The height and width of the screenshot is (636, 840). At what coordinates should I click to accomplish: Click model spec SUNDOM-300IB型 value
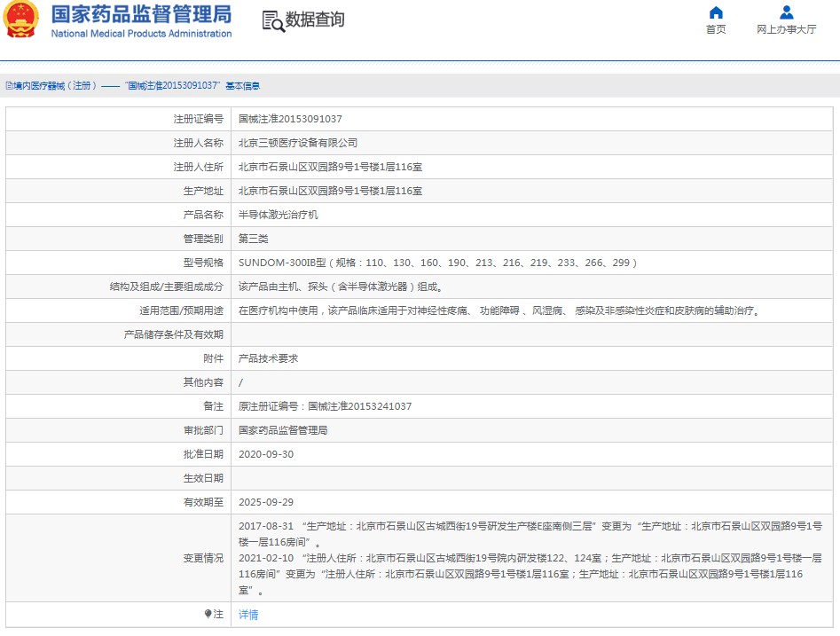pos(437,263)
